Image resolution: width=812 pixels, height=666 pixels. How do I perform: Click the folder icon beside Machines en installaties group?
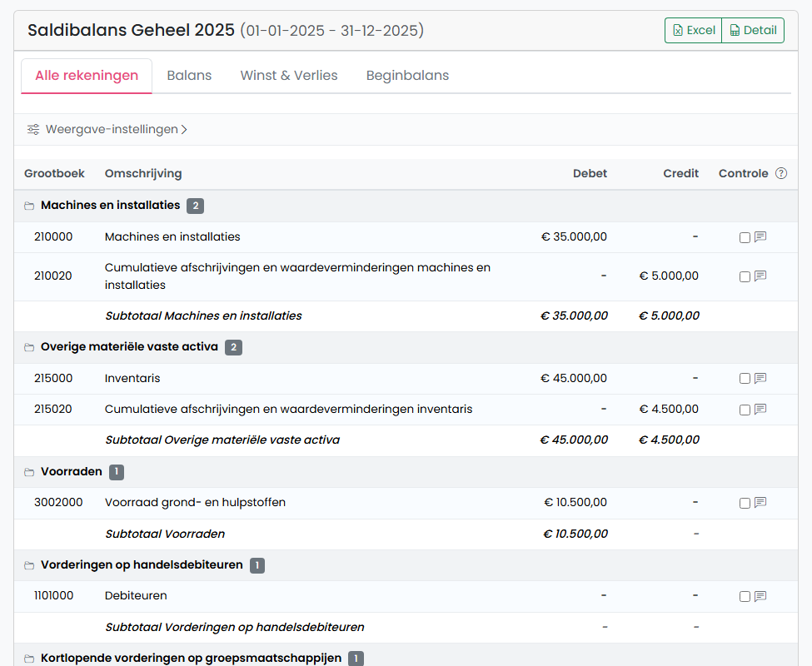click(29, 206)
